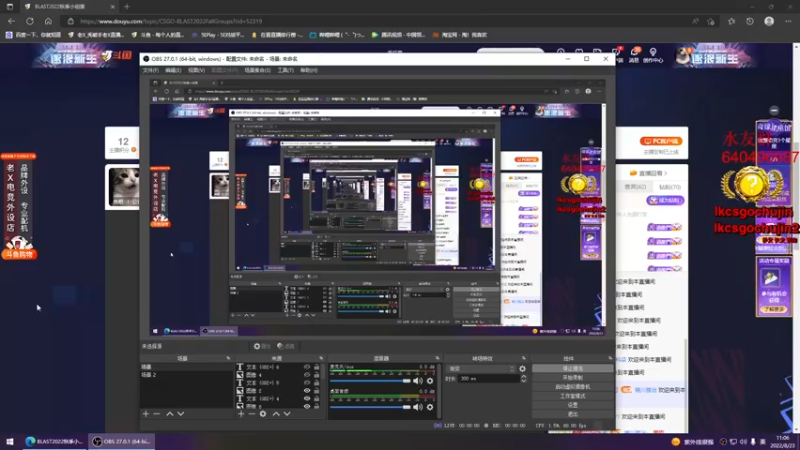The height and width of the screenshot is (450, 800).
Task: Toggle visibility eye of 图像 4 source
Action: pos(307,374)
